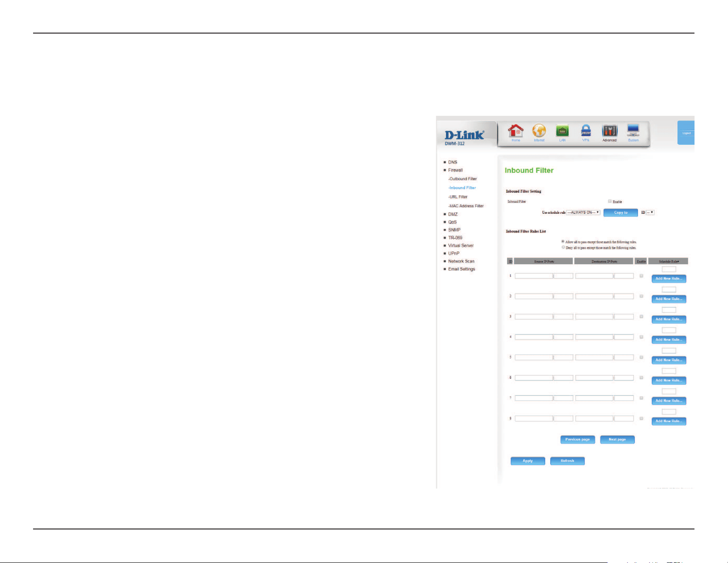728x563 pixels.
Task: Focus rule 3 source port field
Action: coord(564,317)
